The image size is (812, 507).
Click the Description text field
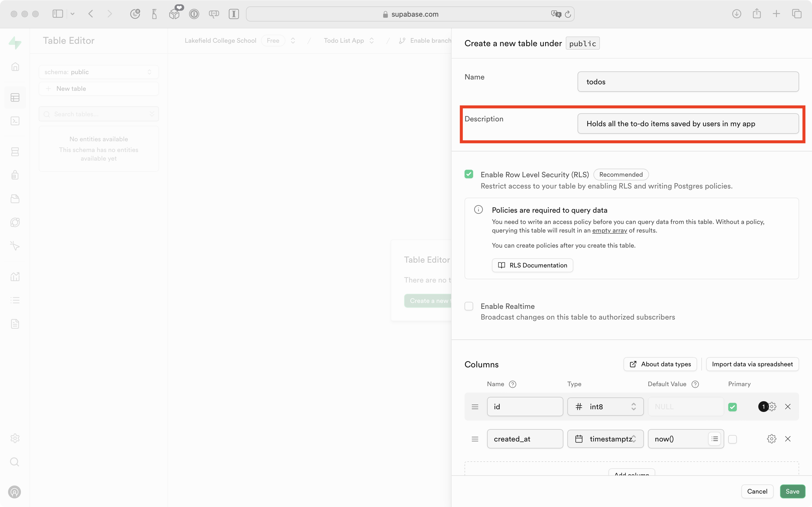(688, 124)
